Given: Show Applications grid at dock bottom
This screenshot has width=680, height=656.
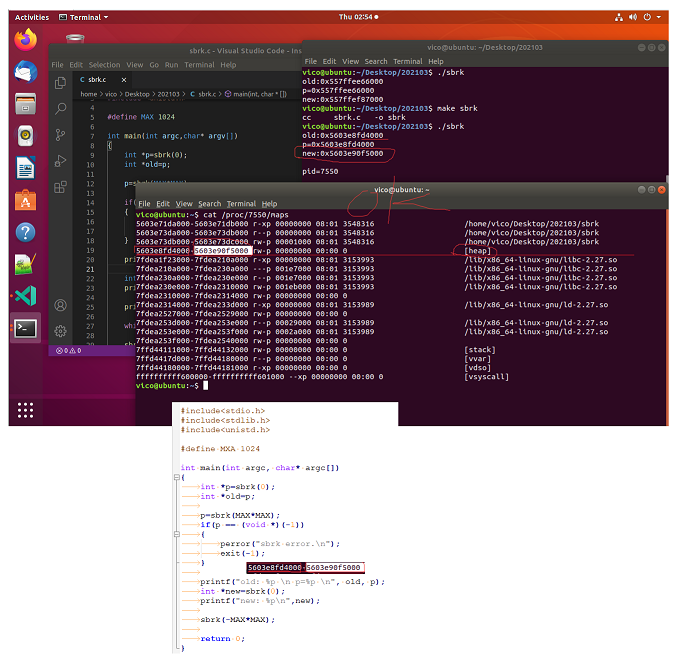Looking at the screenshot, I should (26, 410).
